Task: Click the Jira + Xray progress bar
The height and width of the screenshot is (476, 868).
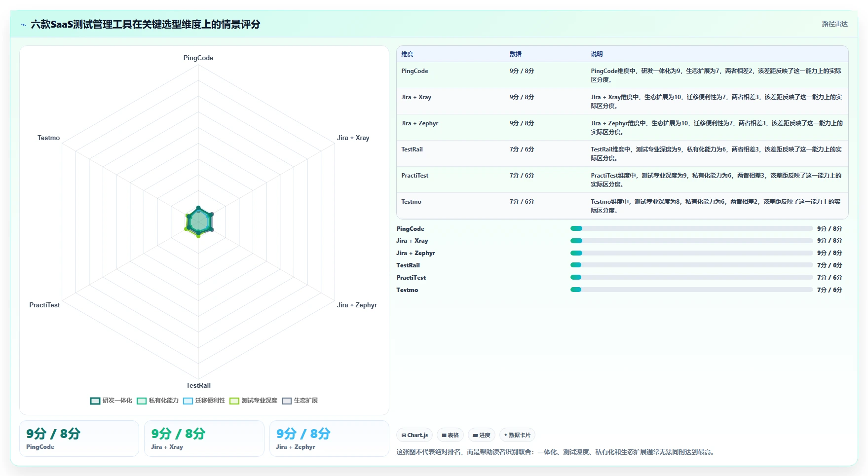Action: (x=691, y=241)
